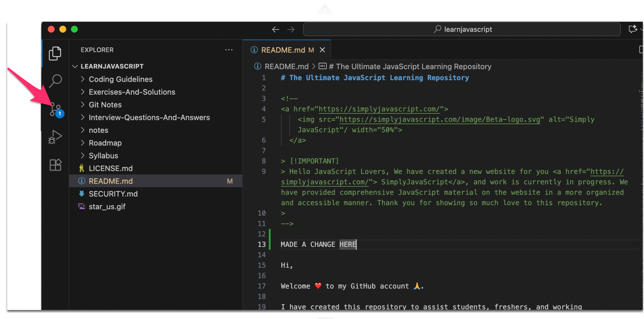Open LICENSE.md from the file tree
This screenshot has height=319, width=644.
tap(156, 168)
